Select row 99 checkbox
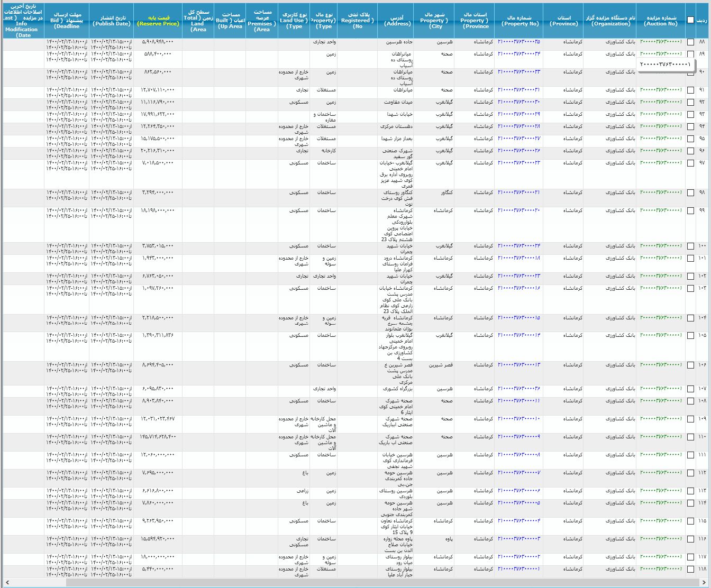Screen dimensions: 711x588 coord(690,211)
